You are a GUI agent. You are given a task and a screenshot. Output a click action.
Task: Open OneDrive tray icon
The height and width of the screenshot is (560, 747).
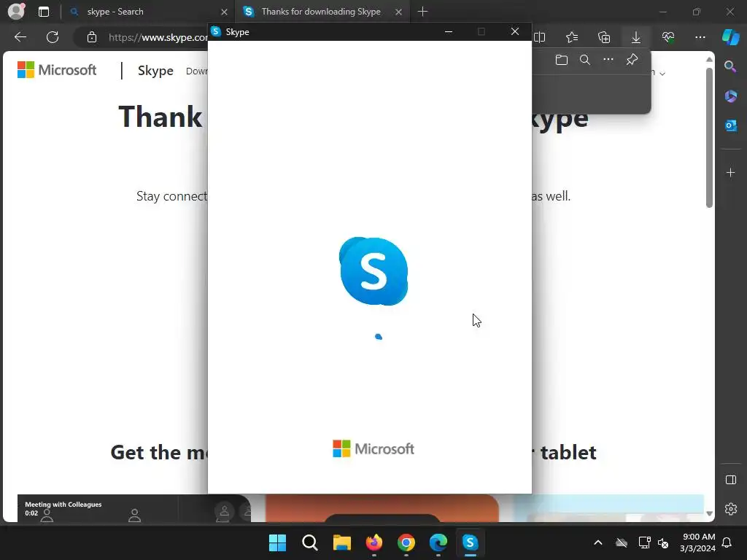[x=622, y=542]
